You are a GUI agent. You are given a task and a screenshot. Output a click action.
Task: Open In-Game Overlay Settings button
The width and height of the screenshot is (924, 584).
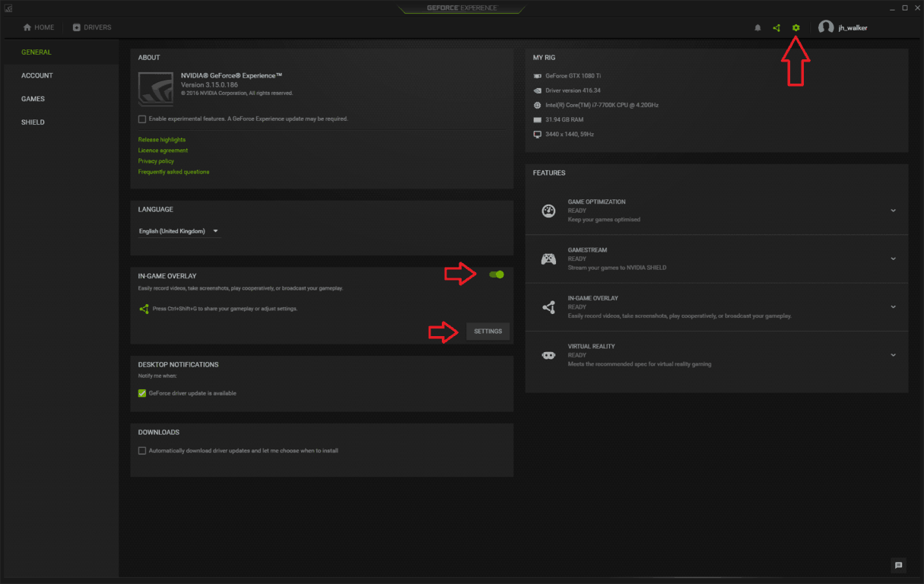487,332
